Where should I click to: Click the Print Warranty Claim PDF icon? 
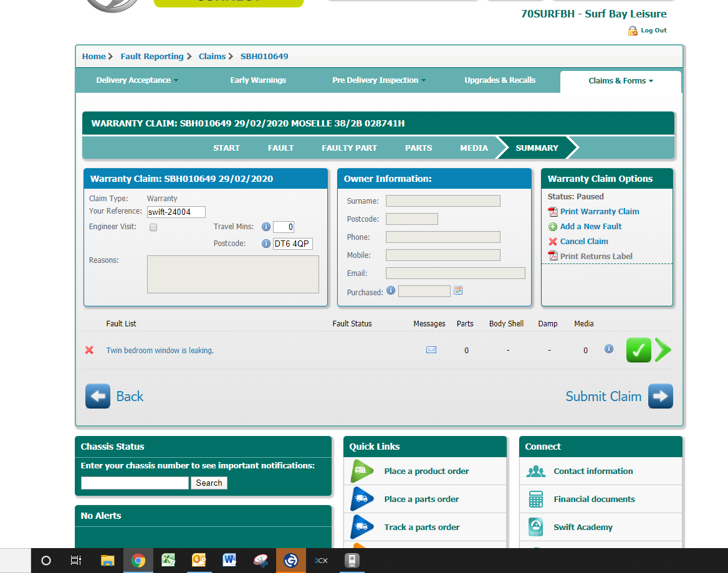point(553,212)
